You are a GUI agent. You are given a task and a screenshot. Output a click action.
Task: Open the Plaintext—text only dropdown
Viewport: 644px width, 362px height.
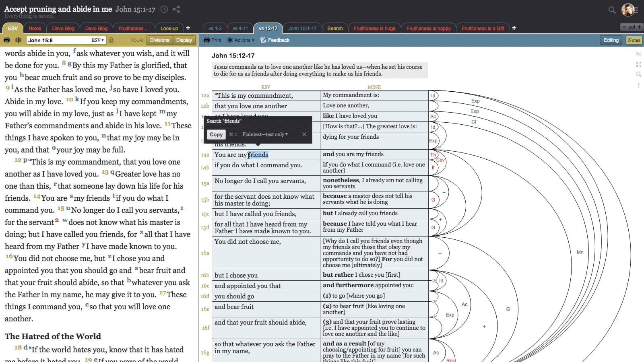click(x=265, y=134)
